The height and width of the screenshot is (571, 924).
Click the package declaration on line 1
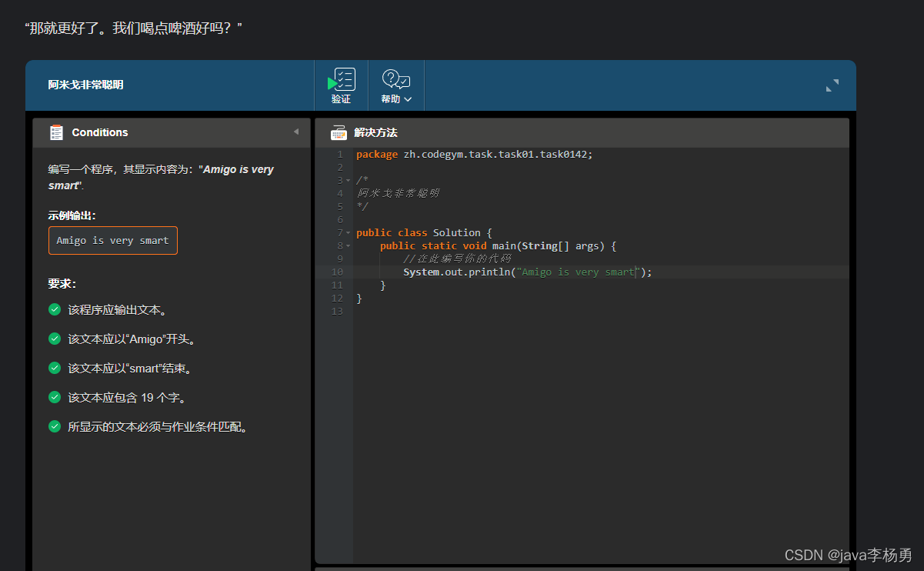click(475, 154)
